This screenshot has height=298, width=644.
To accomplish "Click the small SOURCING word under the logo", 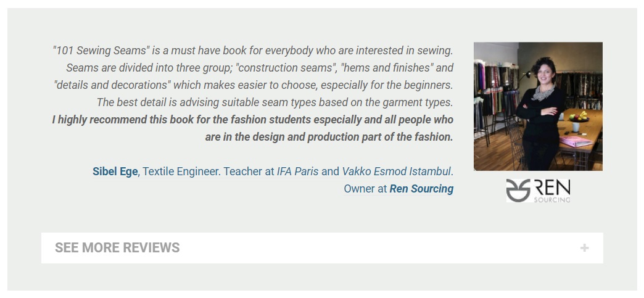I will (552, 200).
